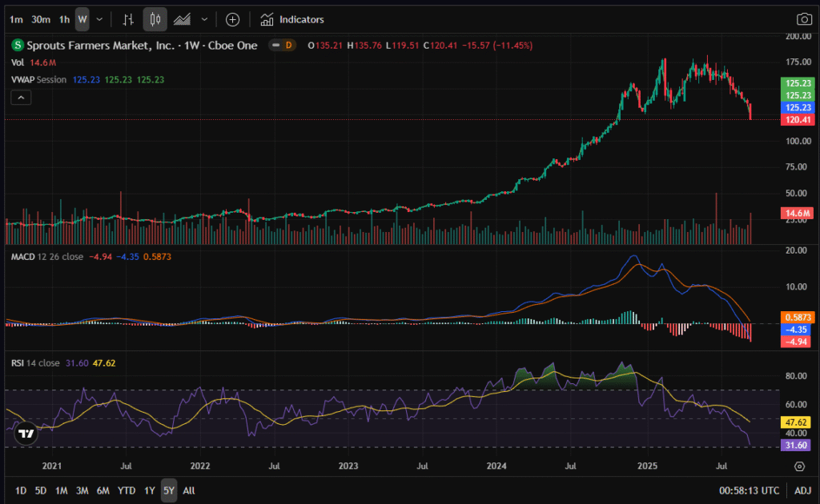The image size is (820, 504).
Task: Take a chart snapshot with camera icon
Action: [803, 19]
